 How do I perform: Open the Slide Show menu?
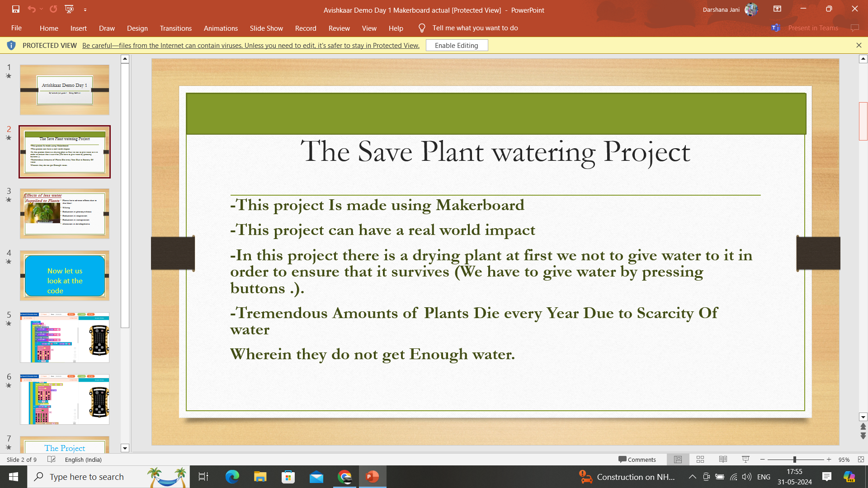[x=266, y=28]
